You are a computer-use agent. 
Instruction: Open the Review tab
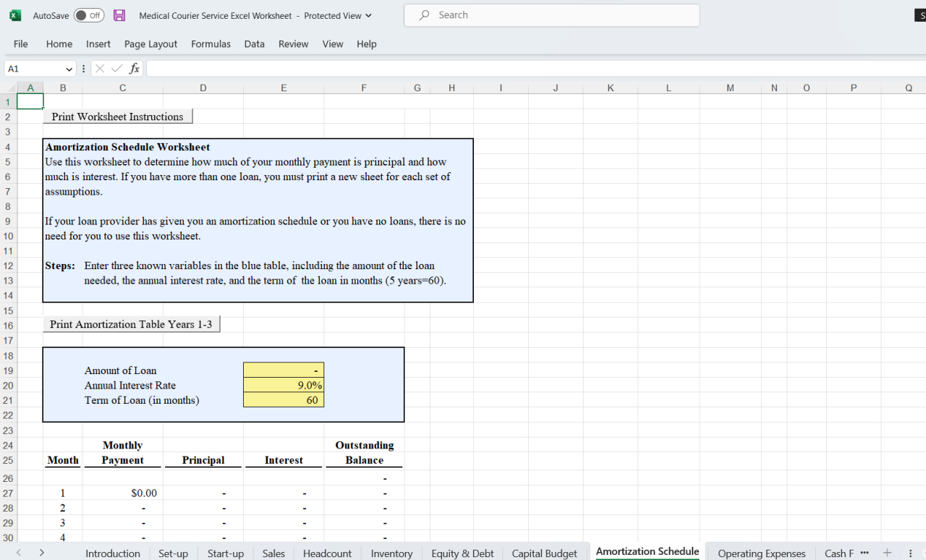click(x=293, y=44)
